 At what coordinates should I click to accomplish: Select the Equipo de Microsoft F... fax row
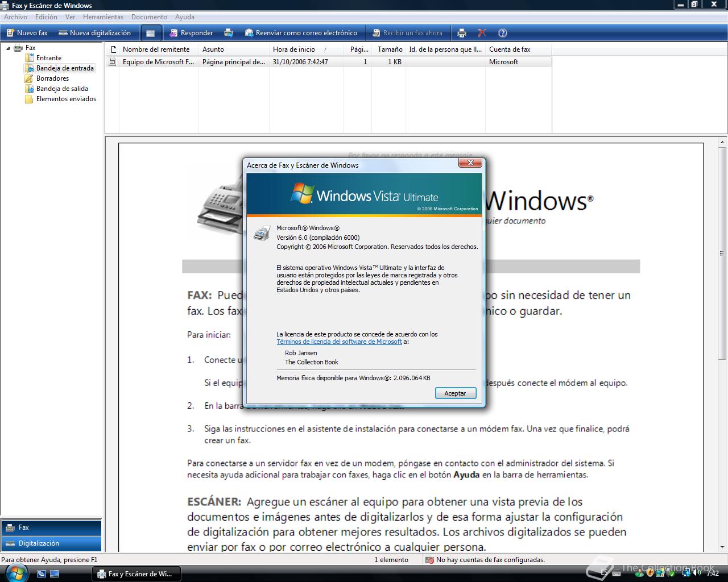click(x=329, y=62)
